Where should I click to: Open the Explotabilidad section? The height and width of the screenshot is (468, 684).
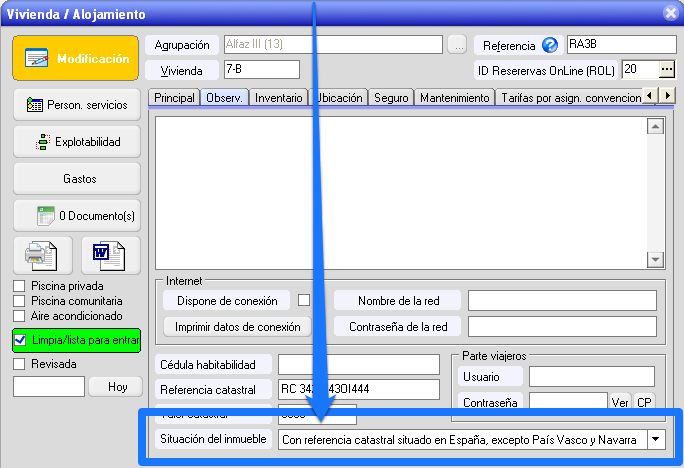click(77, 142)
